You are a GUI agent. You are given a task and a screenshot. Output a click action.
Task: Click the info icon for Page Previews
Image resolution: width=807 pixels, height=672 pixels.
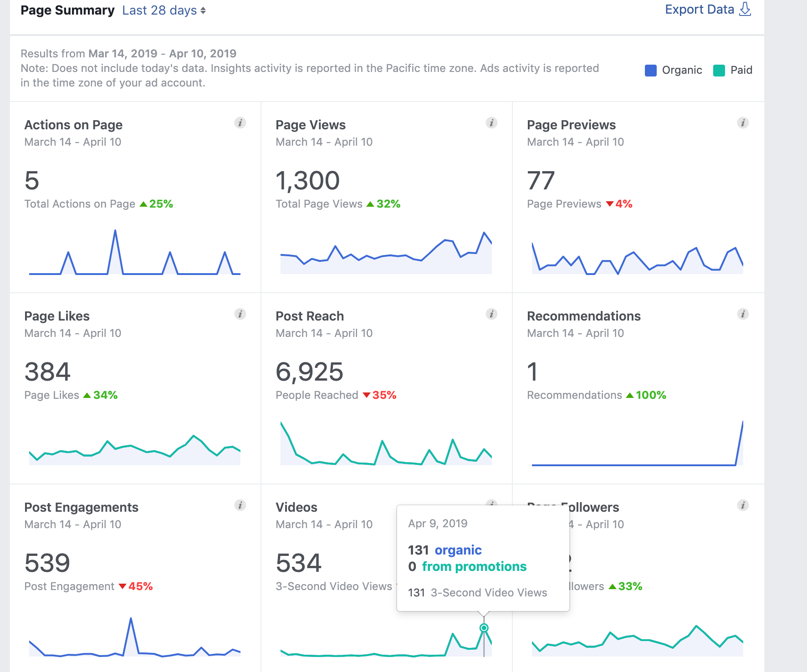743,123
